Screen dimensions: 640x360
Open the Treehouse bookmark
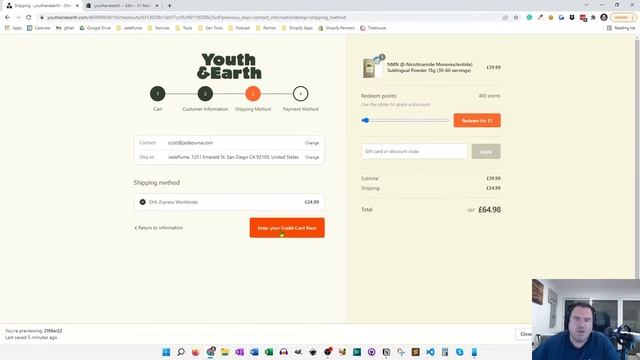click(x=373, y=28)
